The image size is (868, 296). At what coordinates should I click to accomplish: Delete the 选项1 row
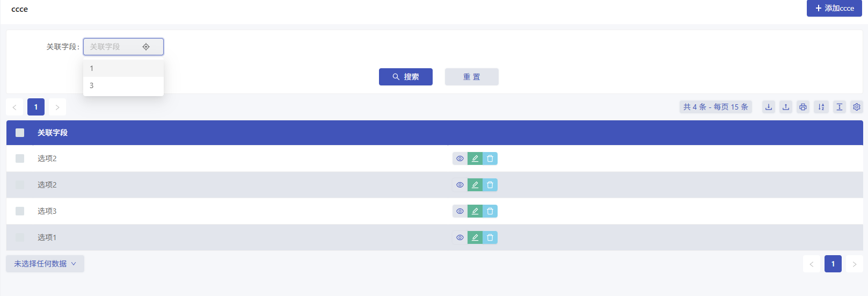click(490, 237)
